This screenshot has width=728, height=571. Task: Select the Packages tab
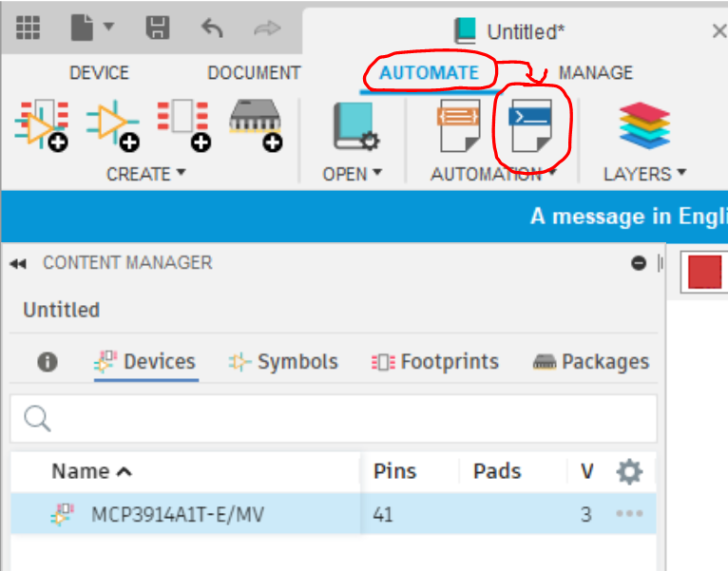pyautogui.click(x=590, y=362)
